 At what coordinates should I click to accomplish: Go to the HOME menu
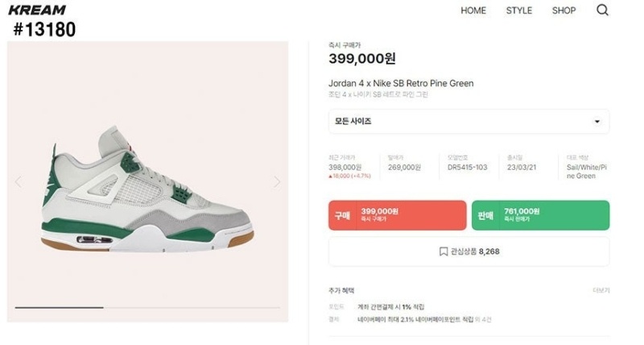click(x=473, y=10)
